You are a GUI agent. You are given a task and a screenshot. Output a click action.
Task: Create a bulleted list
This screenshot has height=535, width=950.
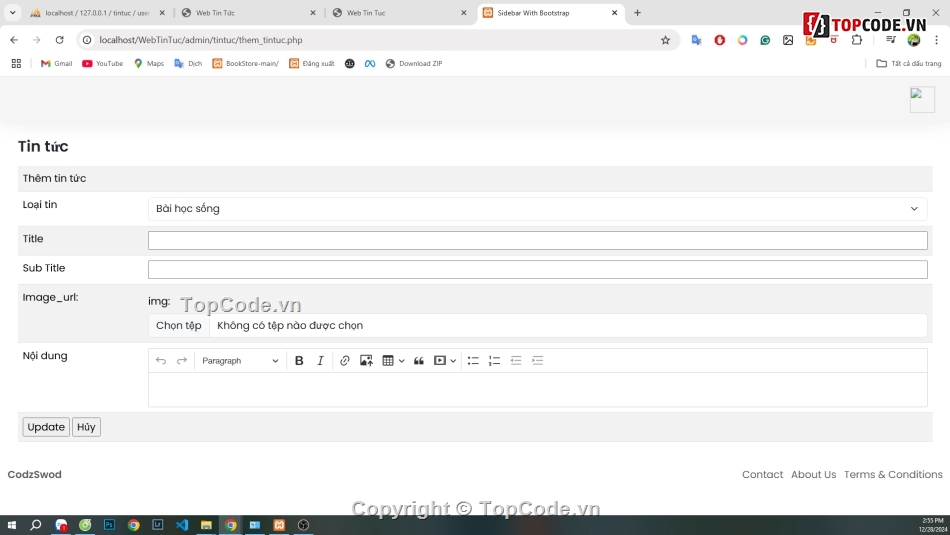(x=473, y=361)
